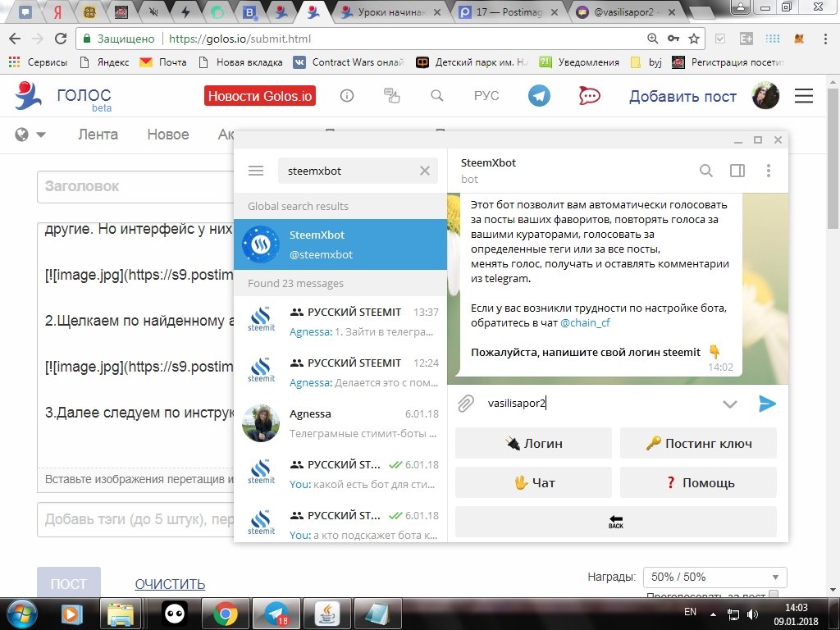This screenshot has width=840, height=630.
Task: Send the typed message with arrow icon
Action: 767,404
